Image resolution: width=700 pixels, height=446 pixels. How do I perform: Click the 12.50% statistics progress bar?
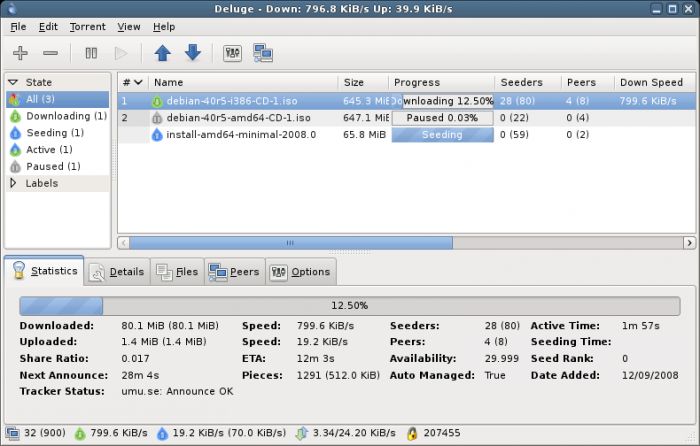[350, 306]
